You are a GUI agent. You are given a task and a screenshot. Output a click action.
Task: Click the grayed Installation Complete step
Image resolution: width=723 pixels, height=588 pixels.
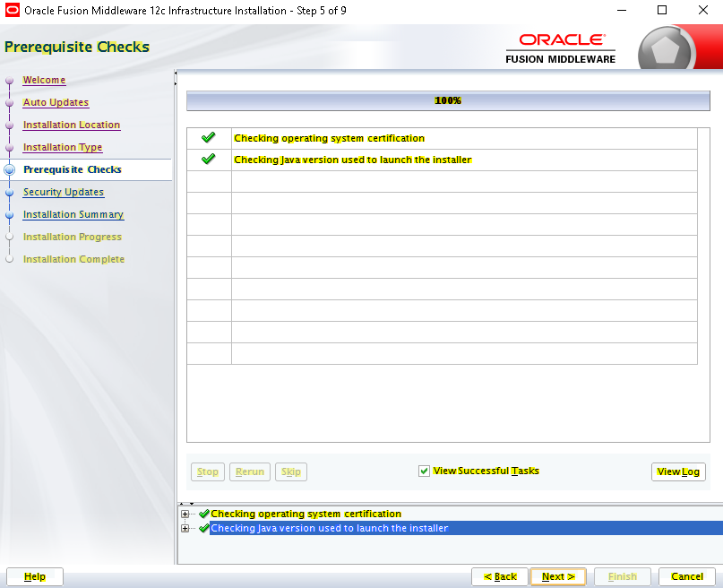[73, 259]
